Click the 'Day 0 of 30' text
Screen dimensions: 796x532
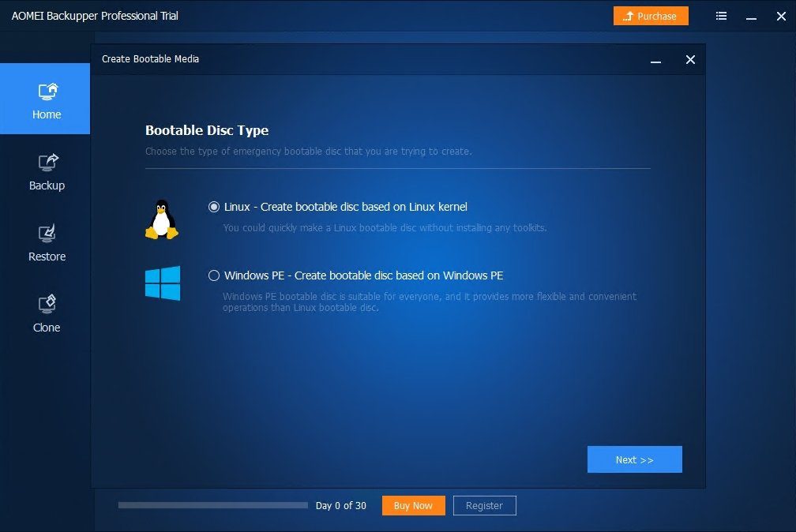pos(340,506)
